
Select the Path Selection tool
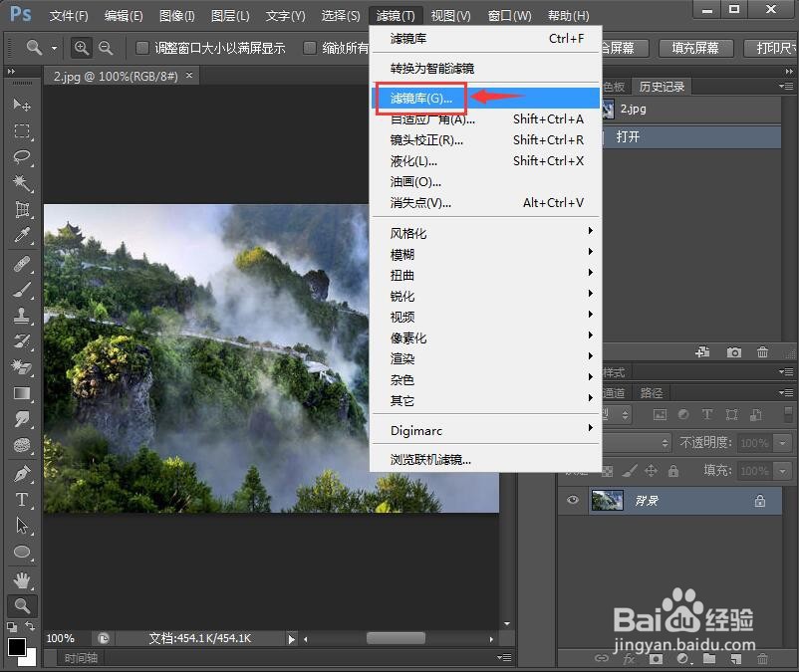tap(21, 526)
